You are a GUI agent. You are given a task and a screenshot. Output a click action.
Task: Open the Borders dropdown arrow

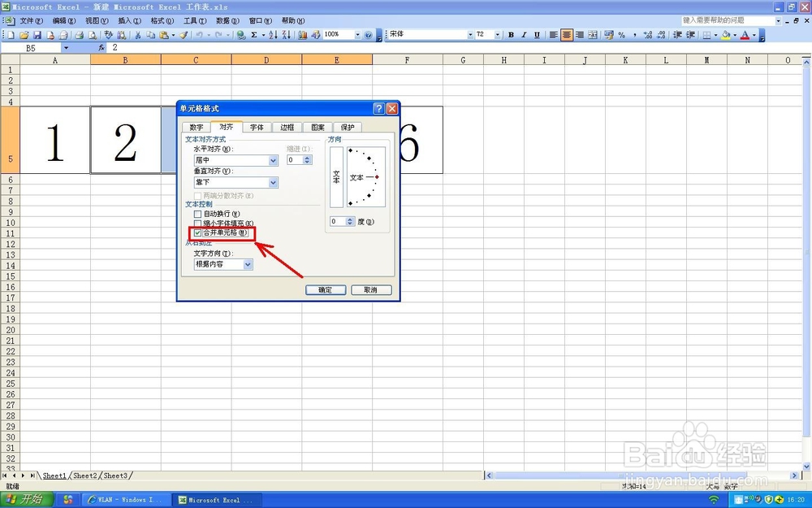click(x=715, y=35)
